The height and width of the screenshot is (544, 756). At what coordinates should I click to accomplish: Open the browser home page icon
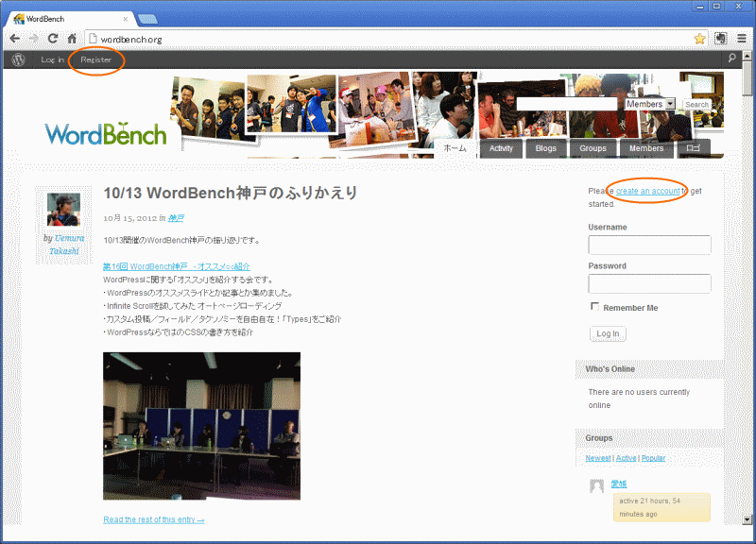pos(73,39)
